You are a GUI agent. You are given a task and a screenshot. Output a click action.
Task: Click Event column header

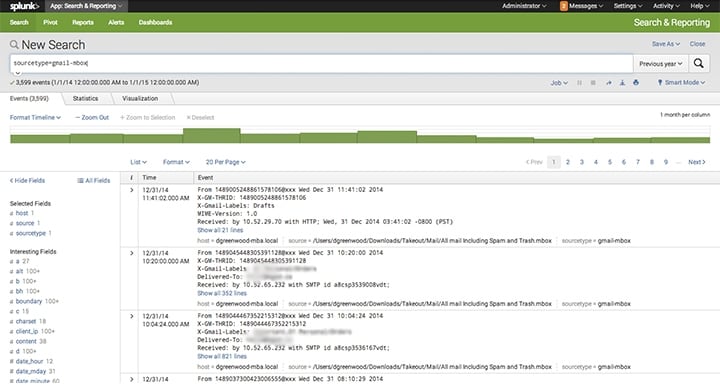pyautogui.click(x=205, y=178)
